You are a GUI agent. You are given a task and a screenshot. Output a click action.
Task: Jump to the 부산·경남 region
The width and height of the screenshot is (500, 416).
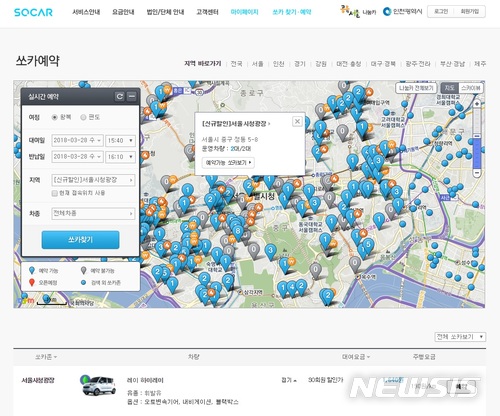click(452, 64)
